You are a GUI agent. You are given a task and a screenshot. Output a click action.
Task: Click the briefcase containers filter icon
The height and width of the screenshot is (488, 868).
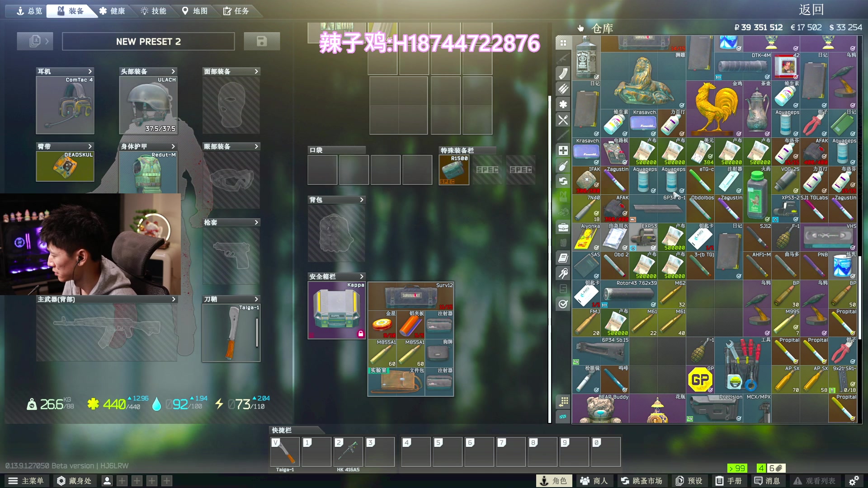coord(563,227)
